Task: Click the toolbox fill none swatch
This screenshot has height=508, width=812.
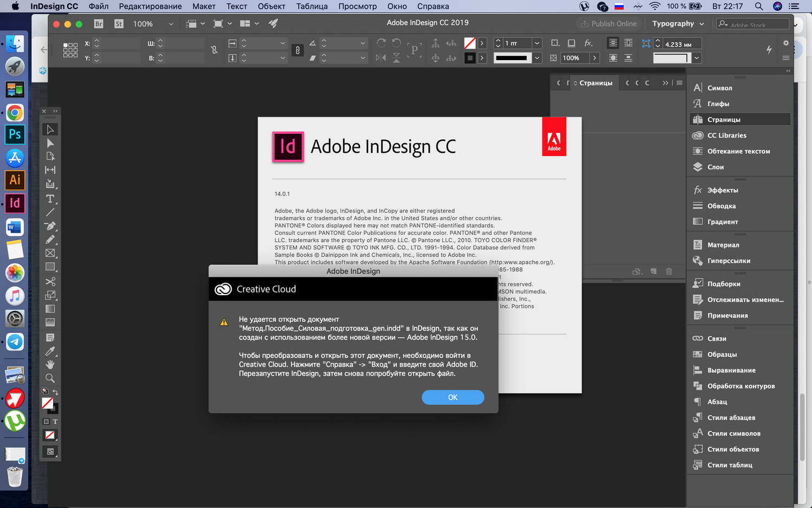Action: [48, 403]
